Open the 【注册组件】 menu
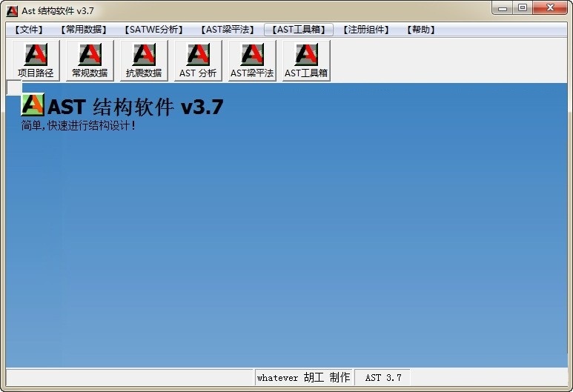The height and width of the screenshot is (392, 573). 366,30
